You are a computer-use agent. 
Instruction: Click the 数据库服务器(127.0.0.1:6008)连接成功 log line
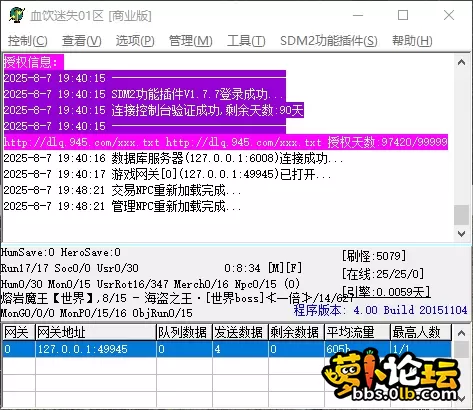tap(173, 158)
